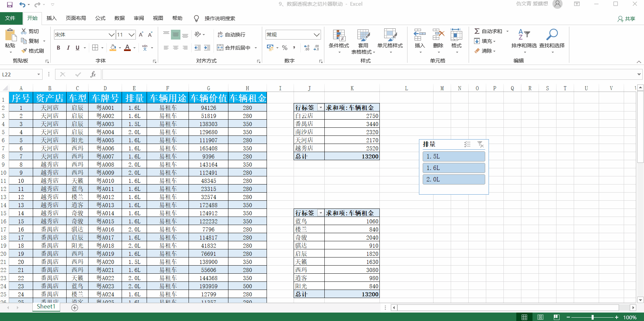This screenshot has width=644, height=321.
Task: Clear filter on 排量 slicer
Action: [480, 144]
